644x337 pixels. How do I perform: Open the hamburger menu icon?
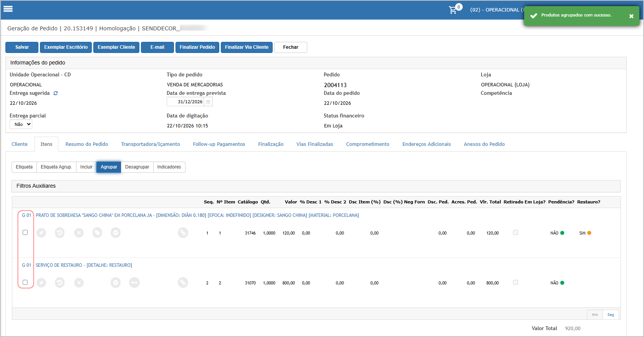(8, 9)
